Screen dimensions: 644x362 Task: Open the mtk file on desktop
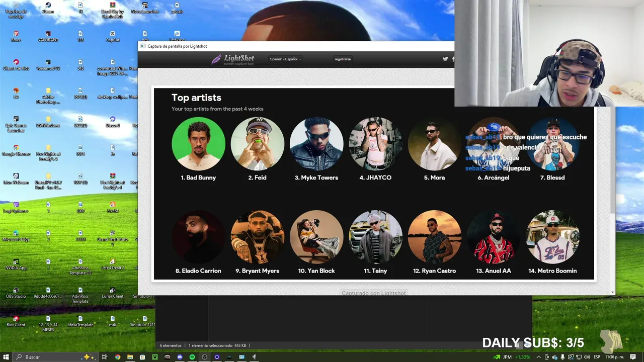click(113, 321)
